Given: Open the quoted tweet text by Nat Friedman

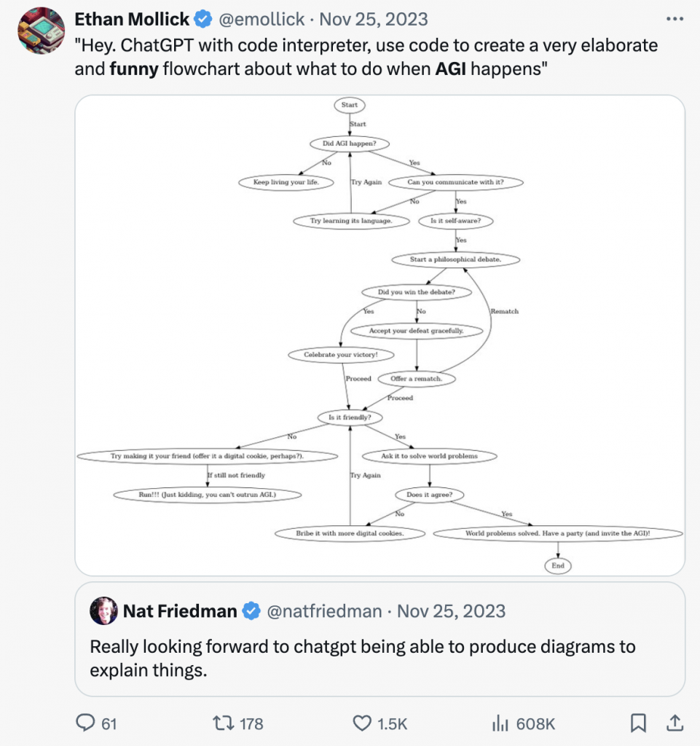Looking at the screenshot, I should 362,659.
